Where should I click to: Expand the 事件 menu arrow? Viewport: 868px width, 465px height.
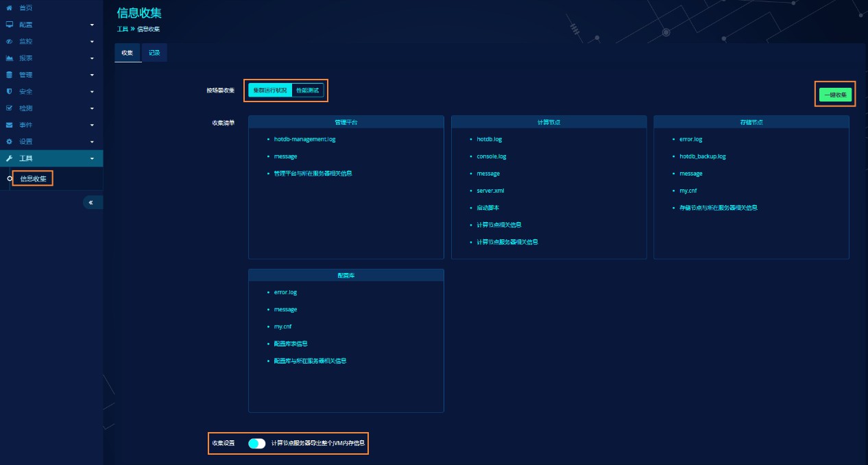pos(93,126)
